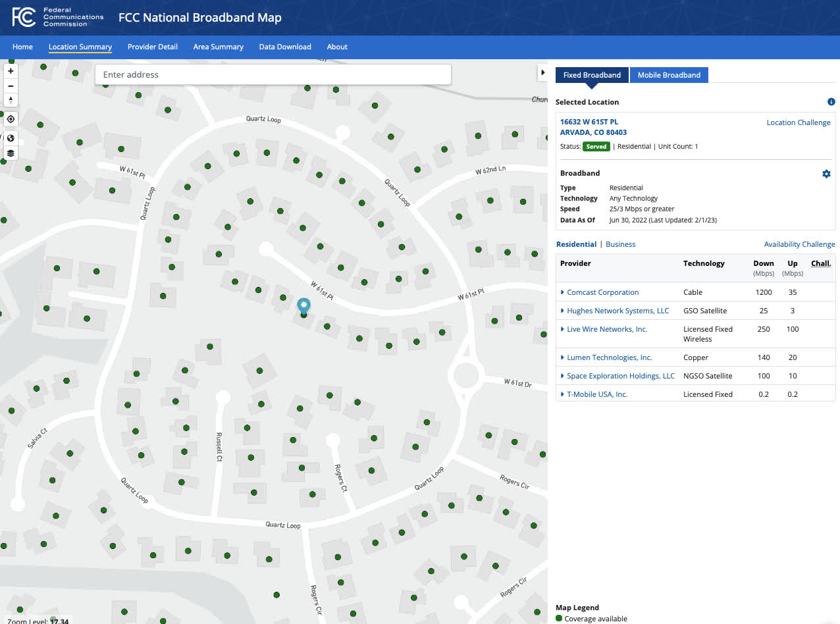The height and width of the screenshot is (624, 840).
Task: Click the NGSO Satellite technology cell
Action: point(708,376)
